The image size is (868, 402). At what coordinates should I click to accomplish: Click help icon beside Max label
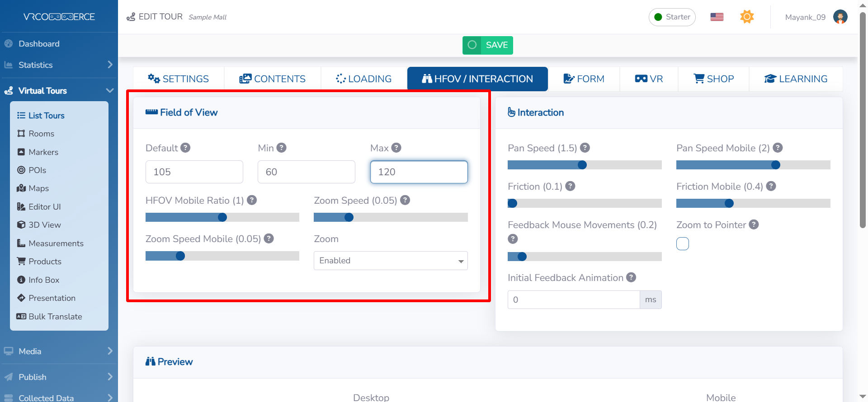click(x=396, y=148)
